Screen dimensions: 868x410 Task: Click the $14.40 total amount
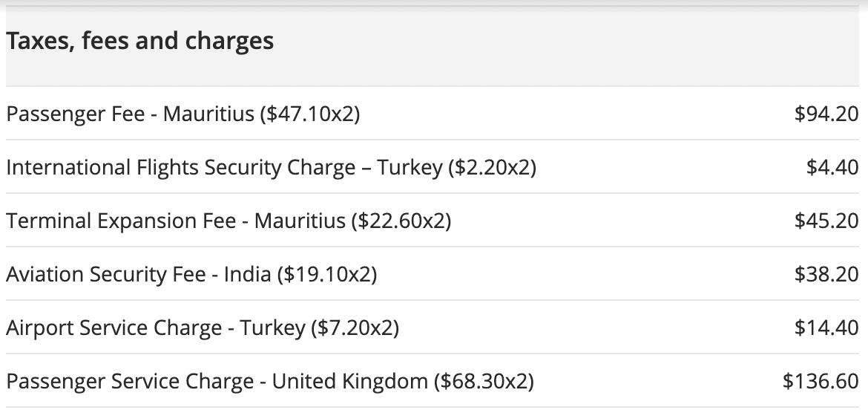click(x=826, y=328)
